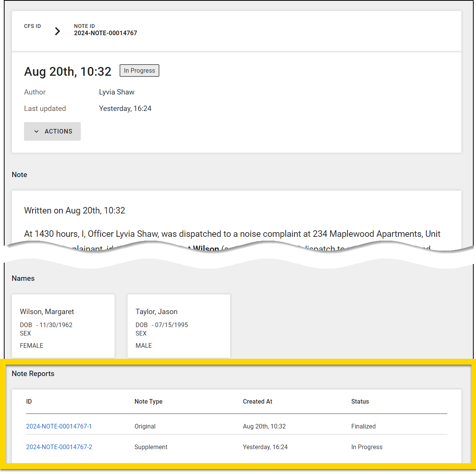Click the ID column header
This screenshot has height=474, width=476.
tap(29, 401)
